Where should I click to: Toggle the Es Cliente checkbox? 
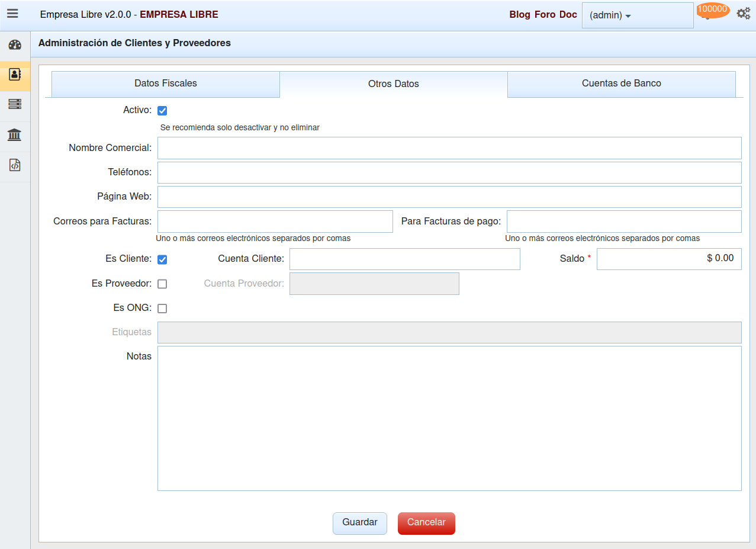[162, 259]
